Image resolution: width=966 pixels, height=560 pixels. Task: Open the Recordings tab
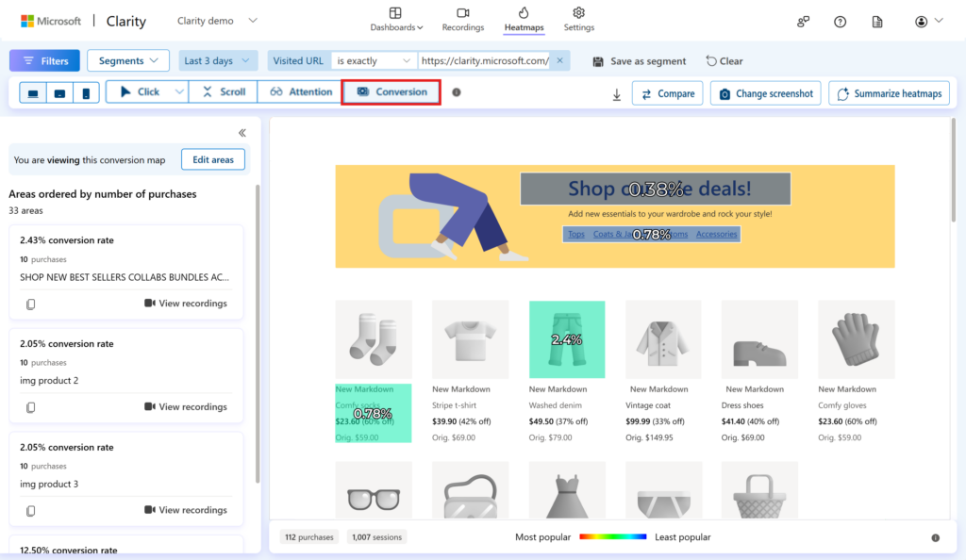pos(462,19)
